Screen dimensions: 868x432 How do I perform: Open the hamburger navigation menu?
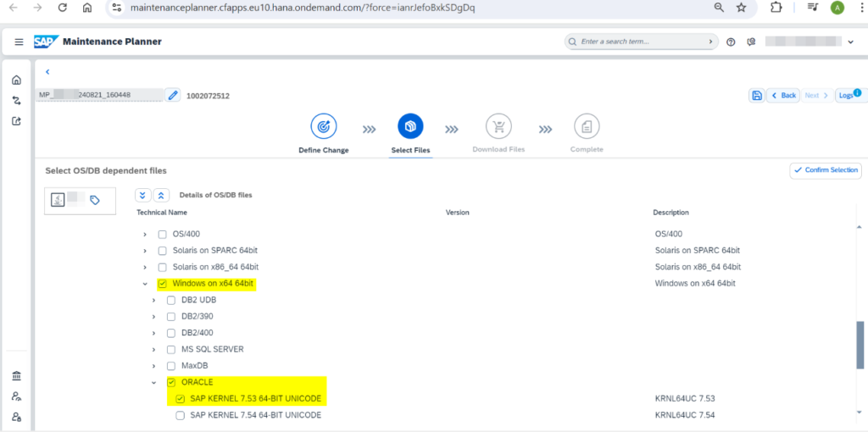[x=19, y=42]
